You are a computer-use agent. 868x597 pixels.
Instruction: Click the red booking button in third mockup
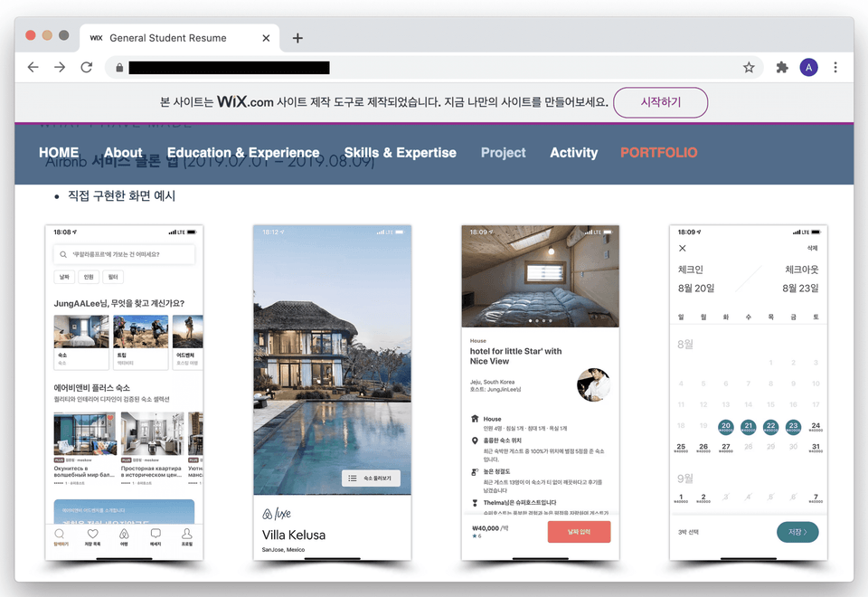(x=579, y=532)
